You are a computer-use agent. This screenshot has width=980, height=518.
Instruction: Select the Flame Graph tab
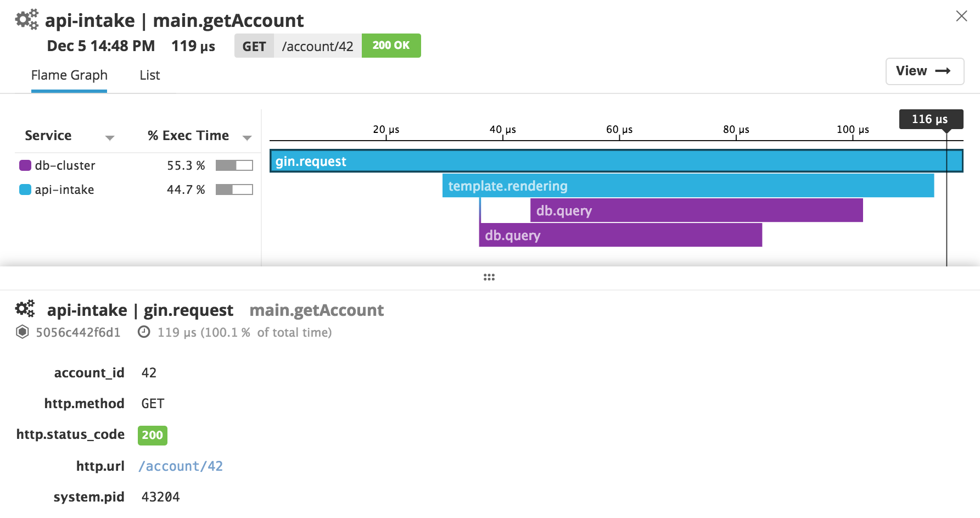(69, 75)
